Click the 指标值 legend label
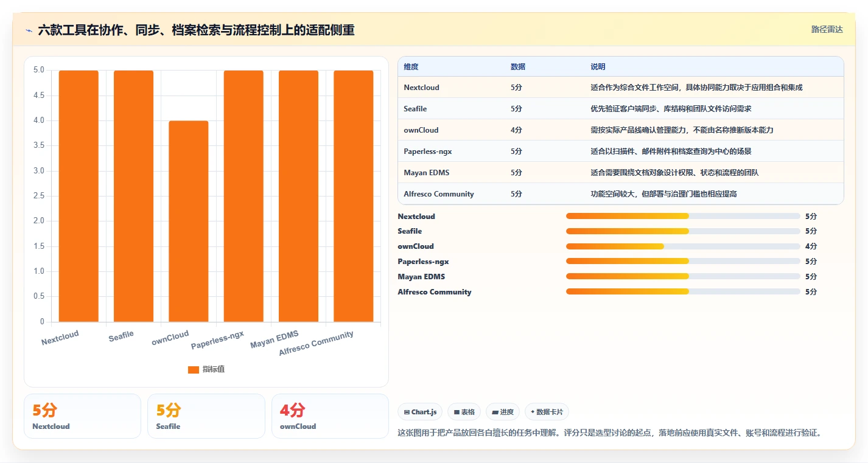Image resolution: width=868 pixels, height=463 pixels. point(214,369)
